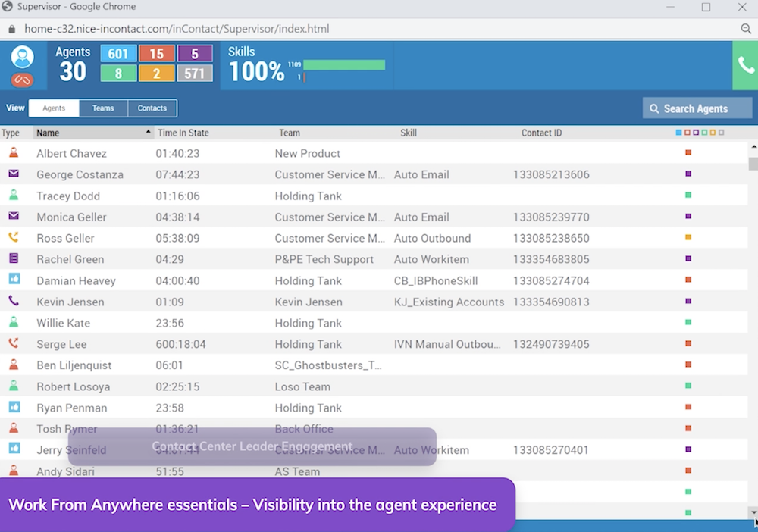The height and width of the screenshot is (532, 758).
Task: Click Willie Kate's green agent icon
Action: tap(14, 322)
